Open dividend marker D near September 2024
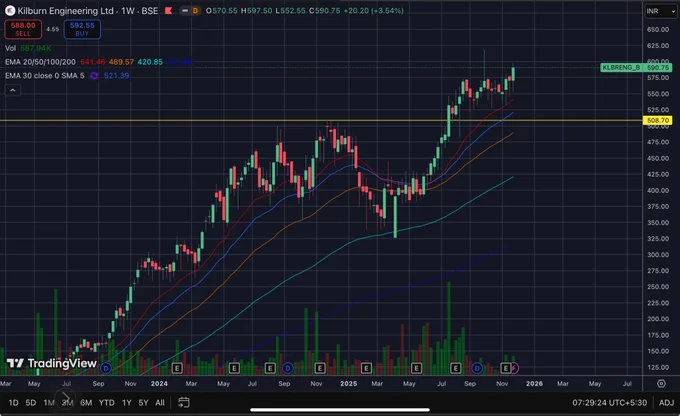The width and height of the screenshot is (680, 416). click(x=288, y=368)
